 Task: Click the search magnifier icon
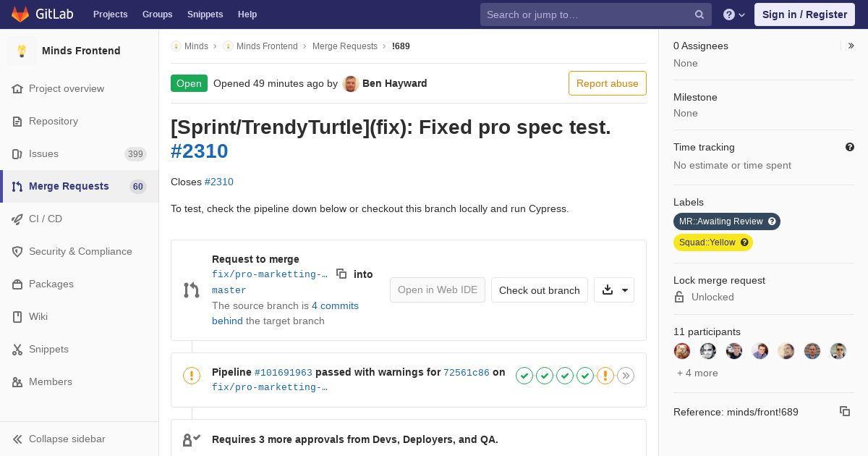[x=699, y=14]
